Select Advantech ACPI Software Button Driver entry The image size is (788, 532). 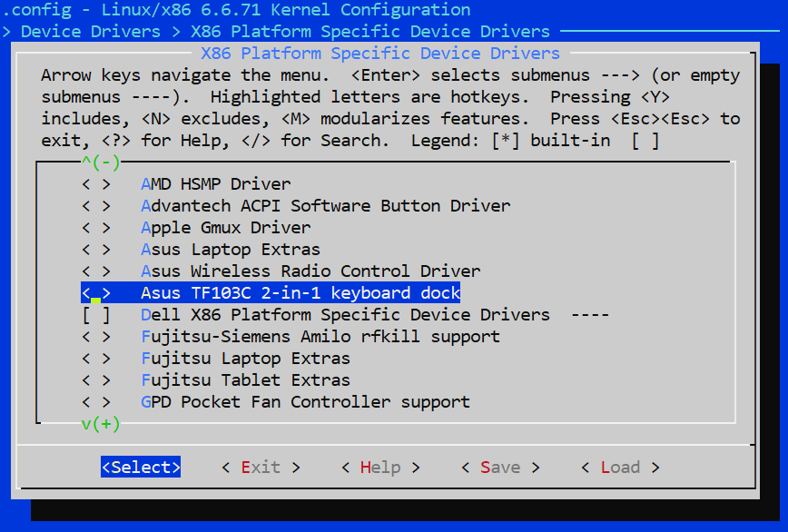tap(325, 206)
